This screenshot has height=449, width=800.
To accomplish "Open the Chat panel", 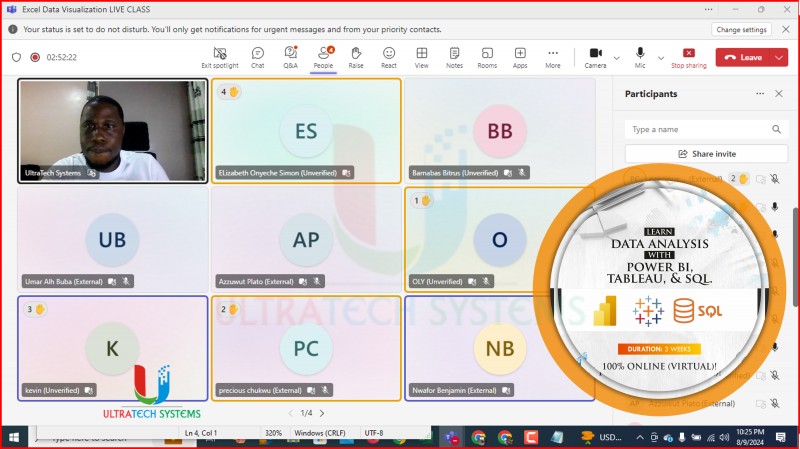I will (x=257, y=57).
